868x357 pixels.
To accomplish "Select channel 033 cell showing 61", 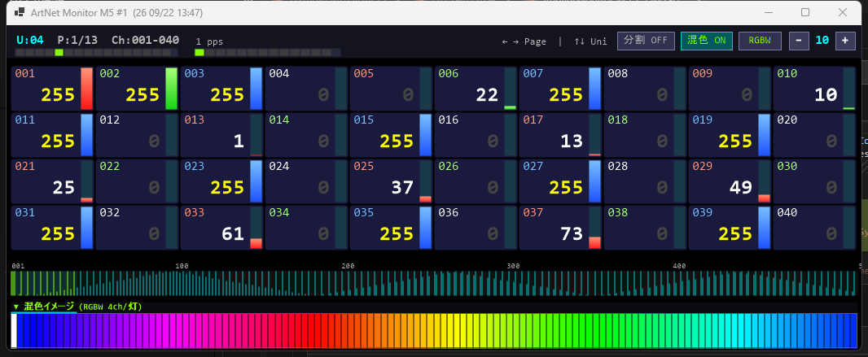I will [222, 228].
